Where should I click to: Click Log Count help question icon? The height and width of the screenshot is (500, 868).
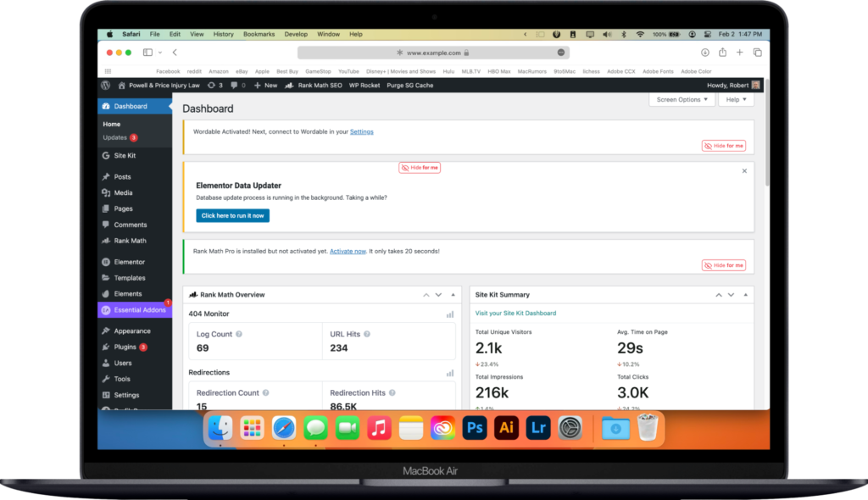(239, 334)
